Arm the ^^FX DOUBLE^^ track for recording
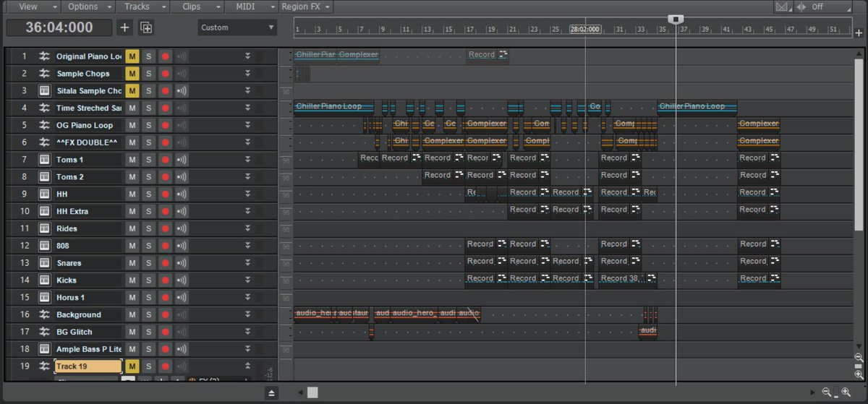Viewport: 868px width, 404px height. tap(165, 142)
